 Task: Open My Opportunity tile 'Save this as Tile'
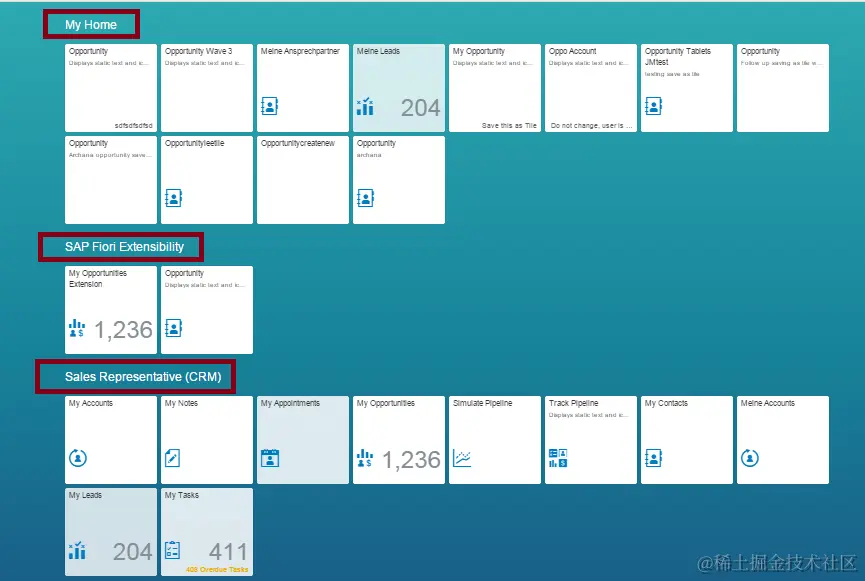(495, 88)
